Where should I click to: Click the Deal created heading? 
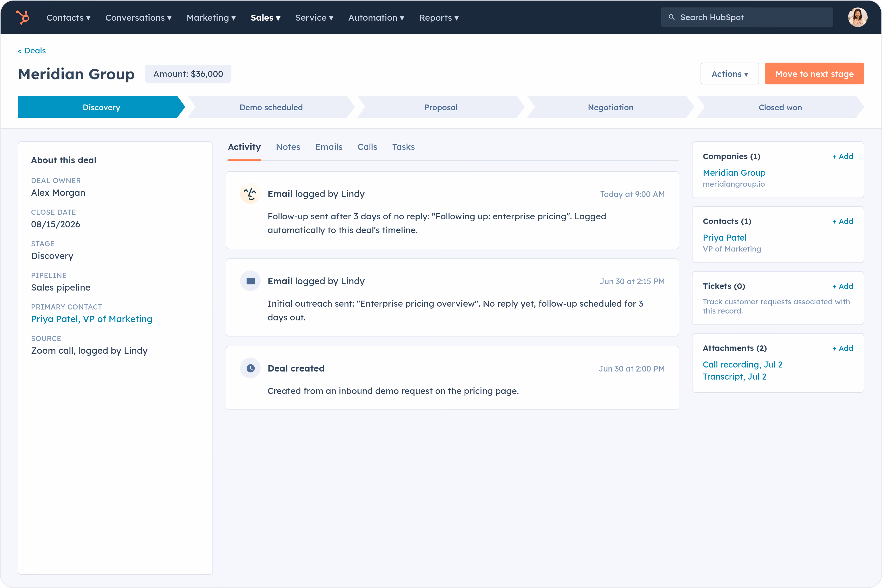coord(296,368)
